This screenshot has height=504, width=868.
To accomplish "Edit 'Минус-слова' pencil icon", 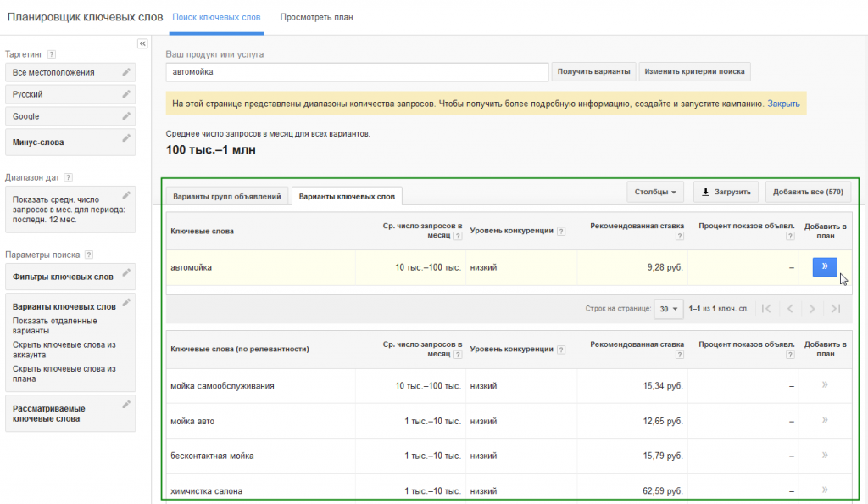I will click(126, 138).
